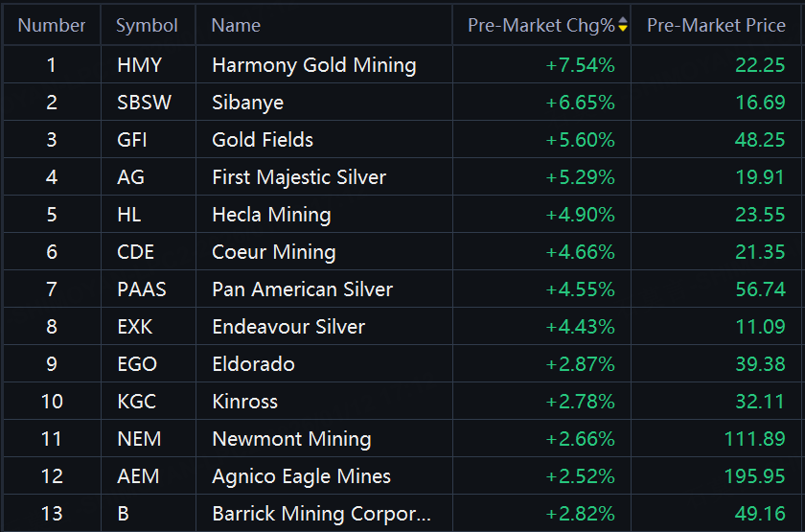Viewport: 805px width, 532px height.
Task: Open Hecla Mining stock
Action: point(271,215)
